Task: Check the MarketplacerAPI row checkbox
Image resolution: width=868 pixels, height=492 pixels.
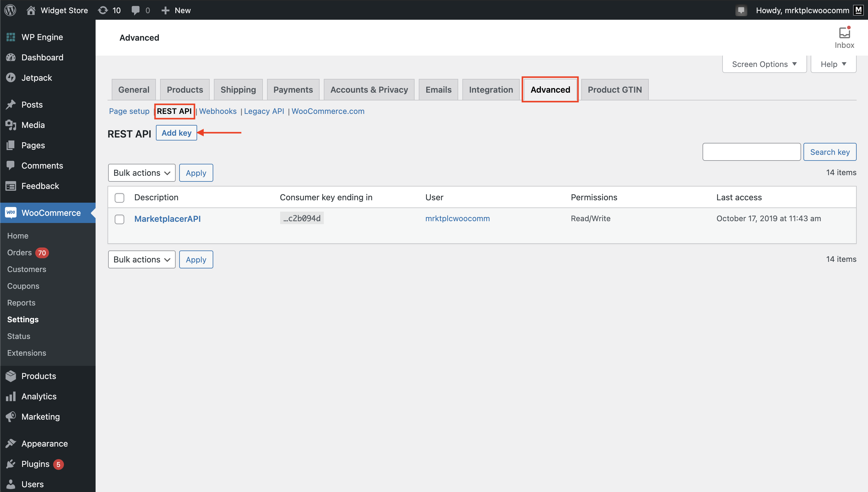Action: [119, 219]
